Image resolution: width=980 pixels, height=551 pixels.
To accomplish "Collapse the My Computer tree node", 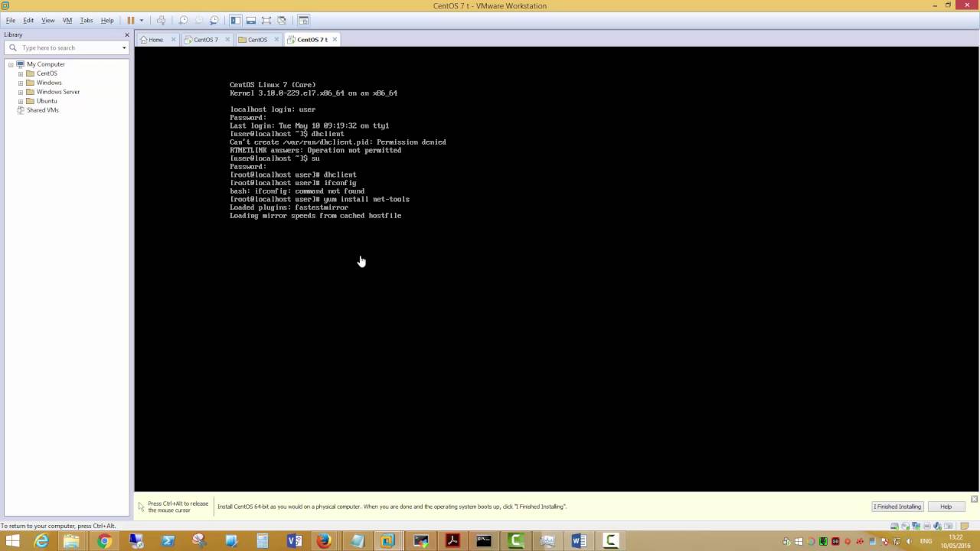I will pos(11,64).
